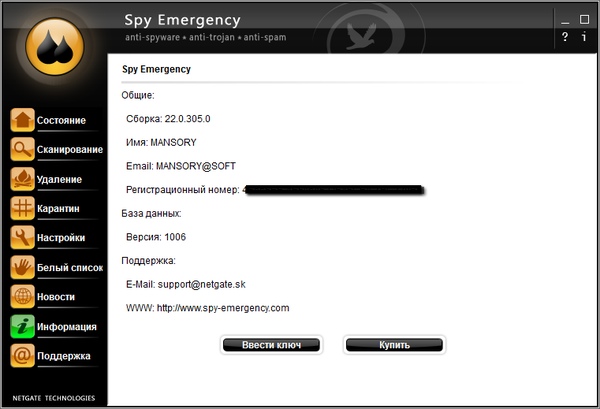Viewport: 600px width, 409px height.
Task: Minimize the Spy Emergency window
Action: pos(565,18)
